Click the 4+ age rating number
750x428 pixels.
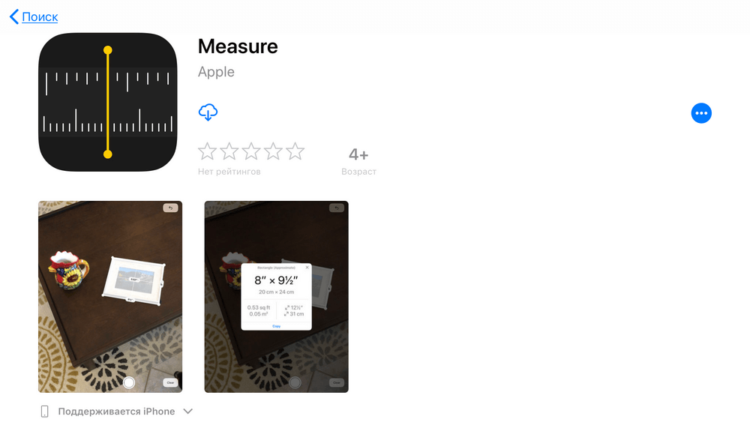tap(358, 154)
